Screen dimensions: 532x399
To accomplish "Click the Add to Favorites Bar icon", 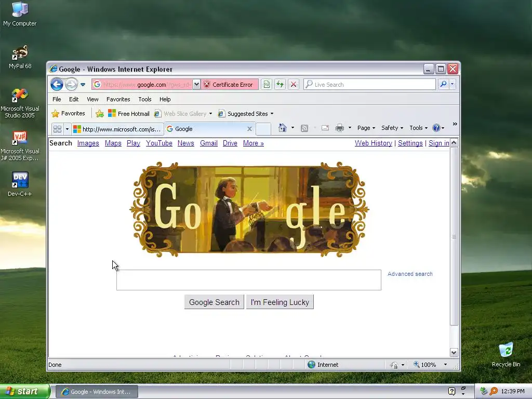I will tap(99, 114).
